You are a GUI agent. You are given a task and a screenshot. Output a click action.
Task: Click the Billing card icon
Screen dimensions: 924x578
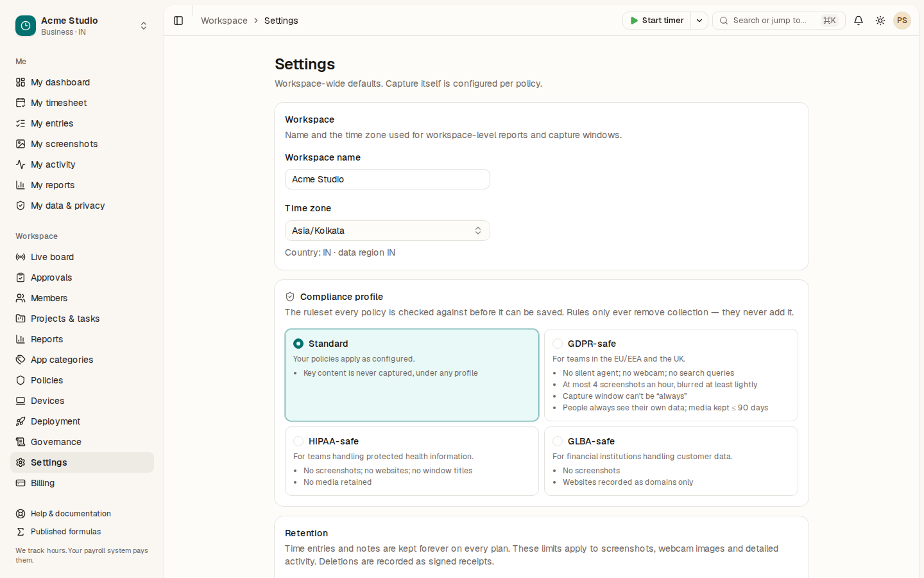[x=21, y=483]
